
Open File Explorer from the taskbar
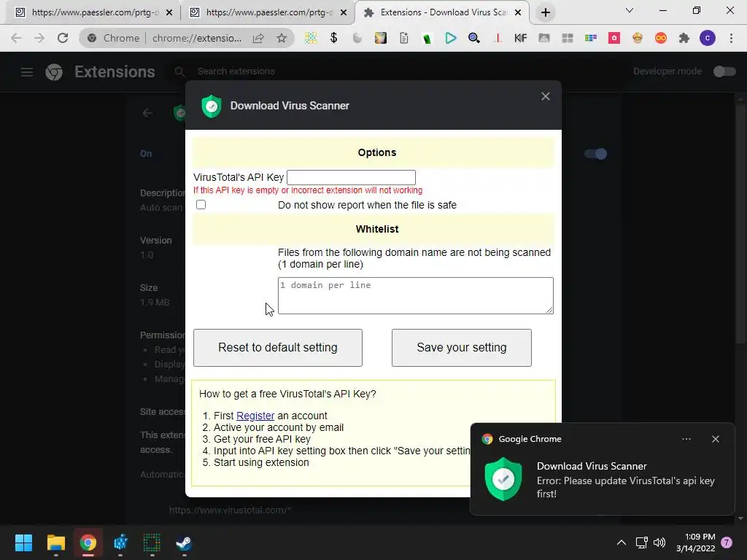pyautogui.click(x=55, y=542)
